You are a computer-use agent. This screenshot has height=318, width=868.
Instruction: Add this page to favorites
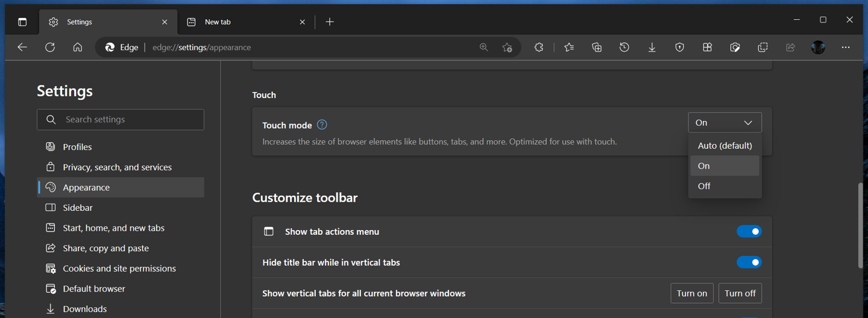click(x=507, y=47)
